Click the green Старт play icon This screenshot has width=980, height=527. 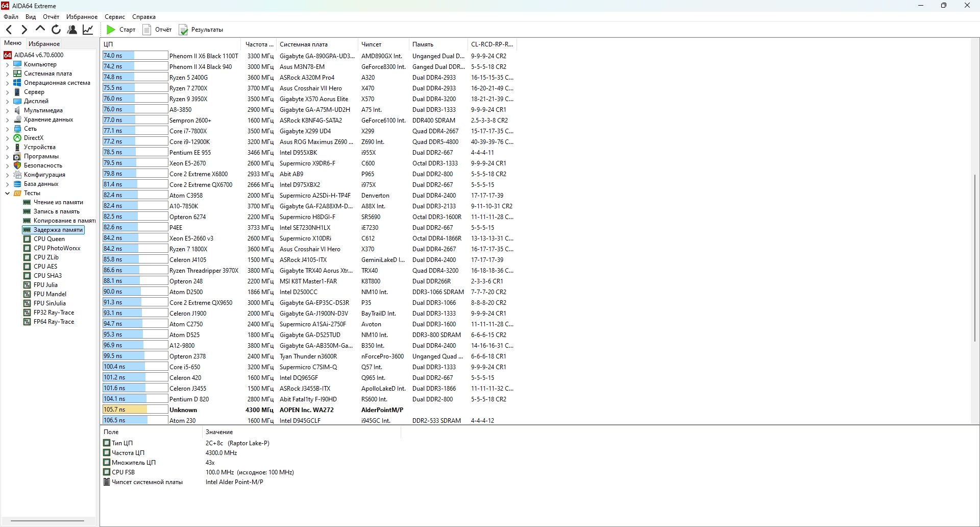click(x=111, y=30)
